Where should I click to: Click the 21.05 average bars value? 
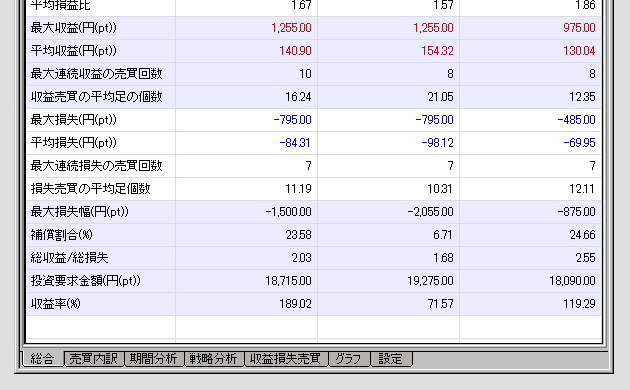coord(440,97)
